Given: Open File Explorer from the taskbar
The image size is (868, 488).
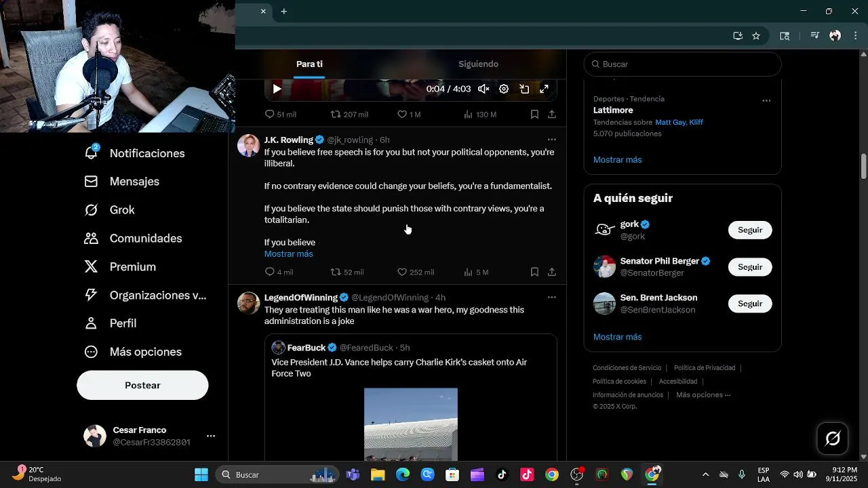Looking at the screenshot, I should (378, 474).
